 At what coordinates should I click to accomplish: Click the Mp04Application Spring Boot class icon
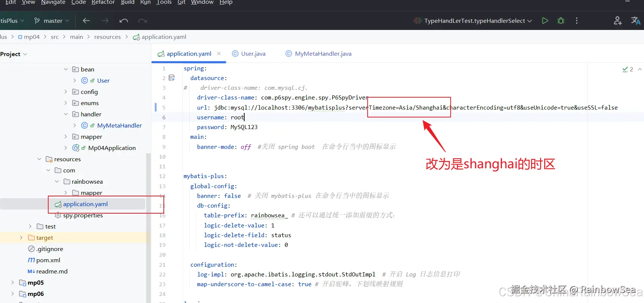[x=76, y=148]
